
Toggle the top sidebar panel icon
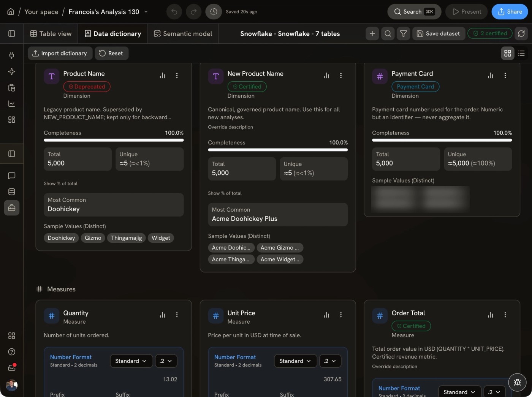click(12, 34)
